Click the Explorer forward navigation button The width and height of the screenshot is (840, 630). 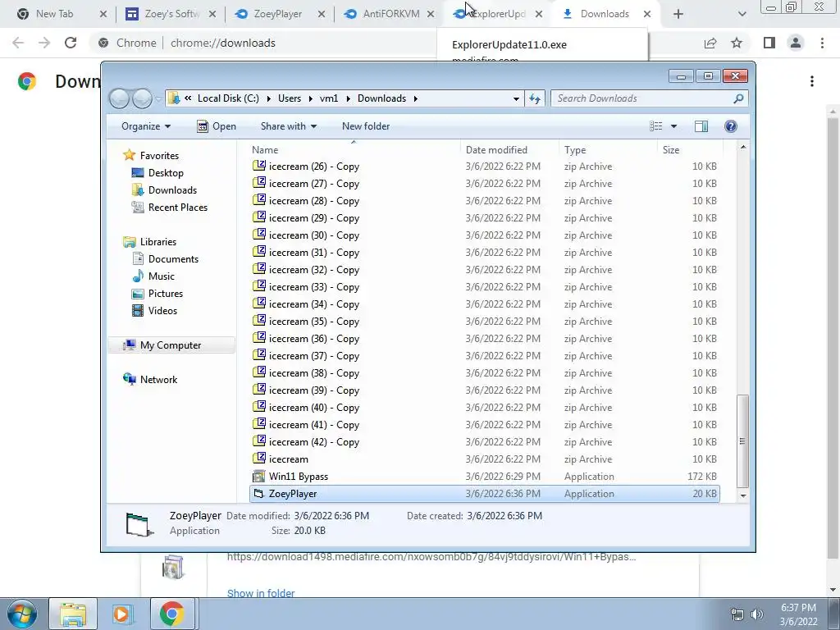click(142, 98)
